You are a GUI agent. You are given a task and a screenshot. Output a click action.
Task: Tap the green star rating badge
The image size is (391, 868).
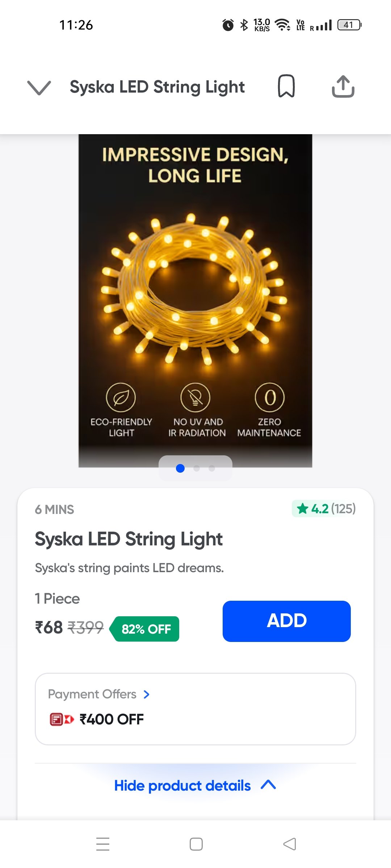[324, 509]
